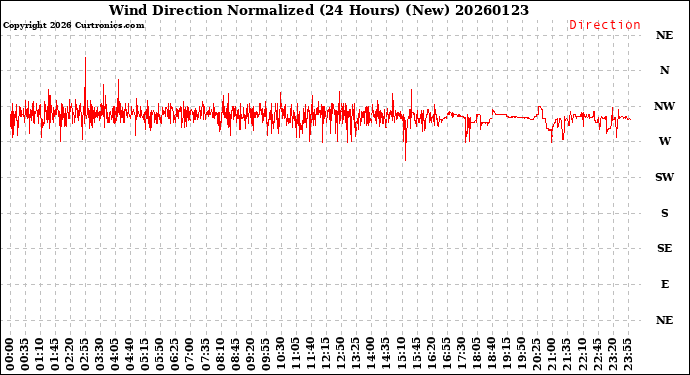Click the "12:50" time axis label
Screen dimensions: 690x375
pos(341,355)
